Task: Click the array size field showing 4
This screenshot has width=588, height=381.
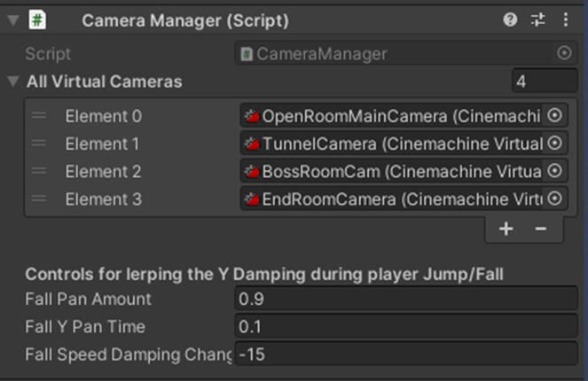Action: (x=544, y=82)
